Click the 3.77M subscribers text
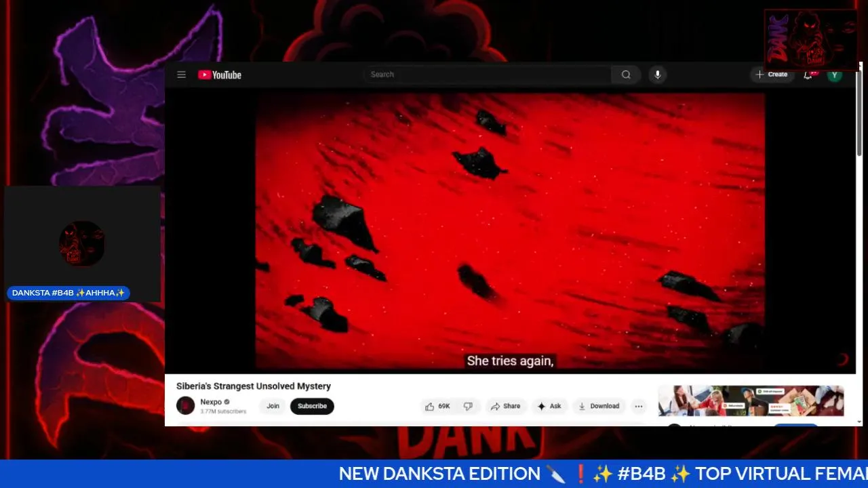 pos(223,411)
